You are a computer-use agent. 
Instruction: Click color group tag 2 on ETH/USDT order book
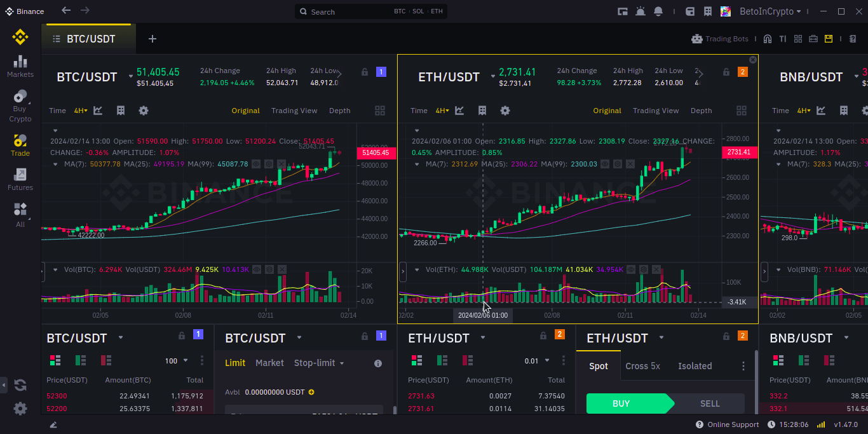click(x=560, y=334)
